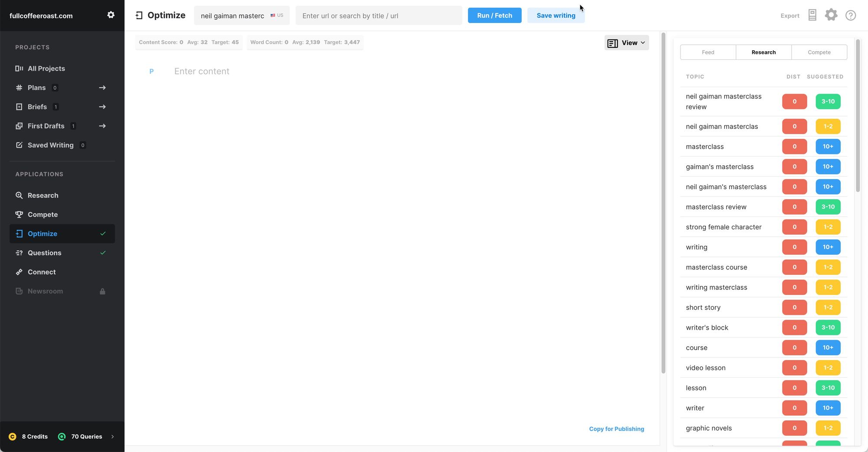
Task: Open Questions application in sidebar
Action: click(44, 253)
